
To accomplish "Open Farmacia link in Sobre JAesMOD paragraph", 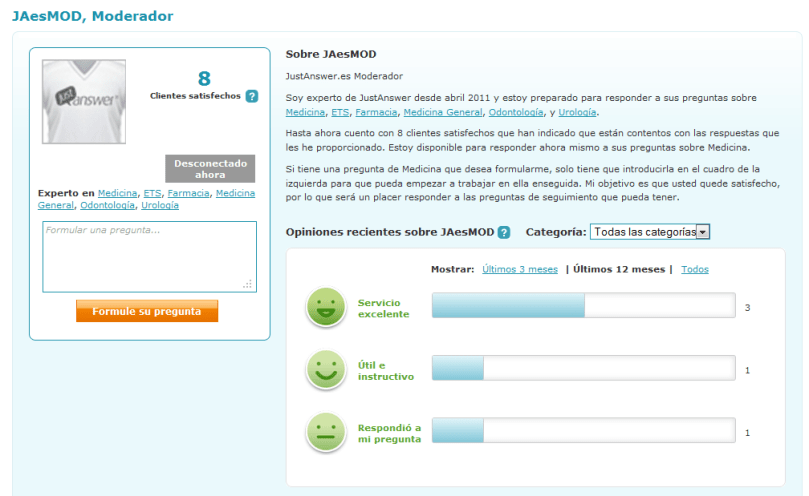I will pyautogui.click(x=376, y=112).
